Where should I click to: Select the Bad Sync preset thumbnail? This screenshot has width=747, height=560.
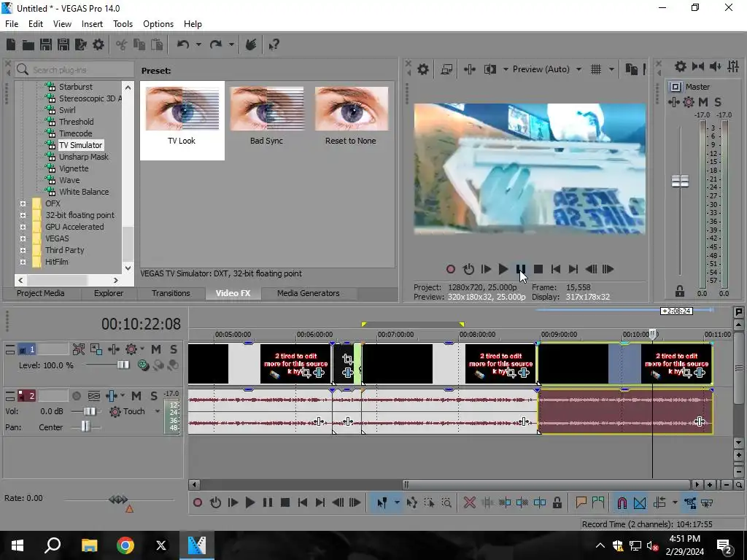(x=267, y=109)
